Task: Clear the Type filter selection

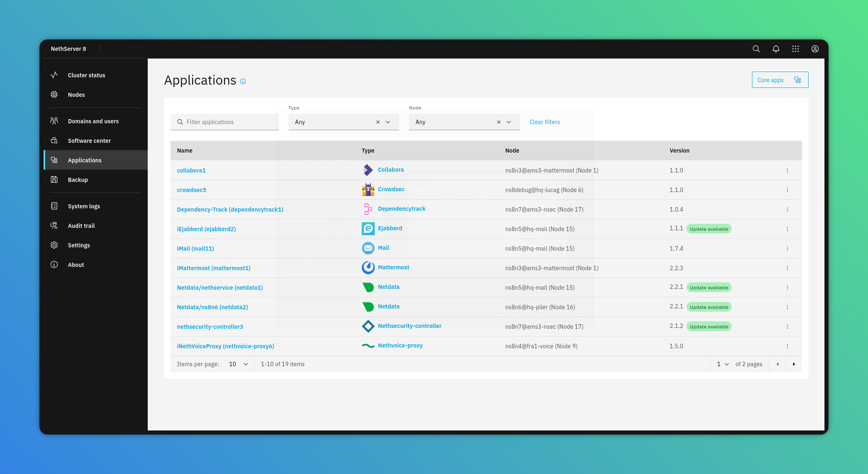Action: [378, 122]
